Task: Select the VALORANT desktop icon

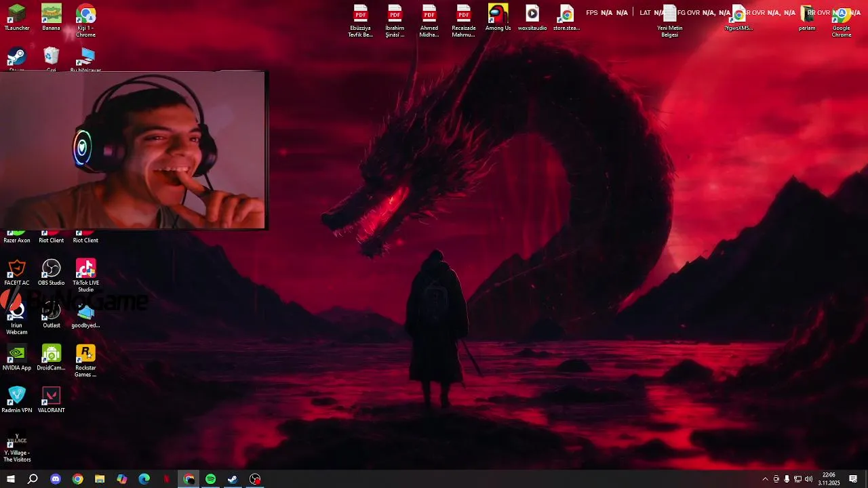Action: click(51, 400)
